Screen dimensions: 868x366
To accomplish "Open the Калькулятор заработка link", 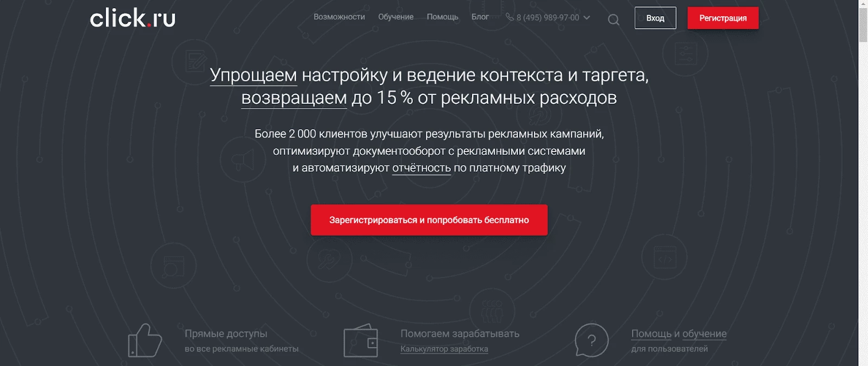I will tap(444, 349).
